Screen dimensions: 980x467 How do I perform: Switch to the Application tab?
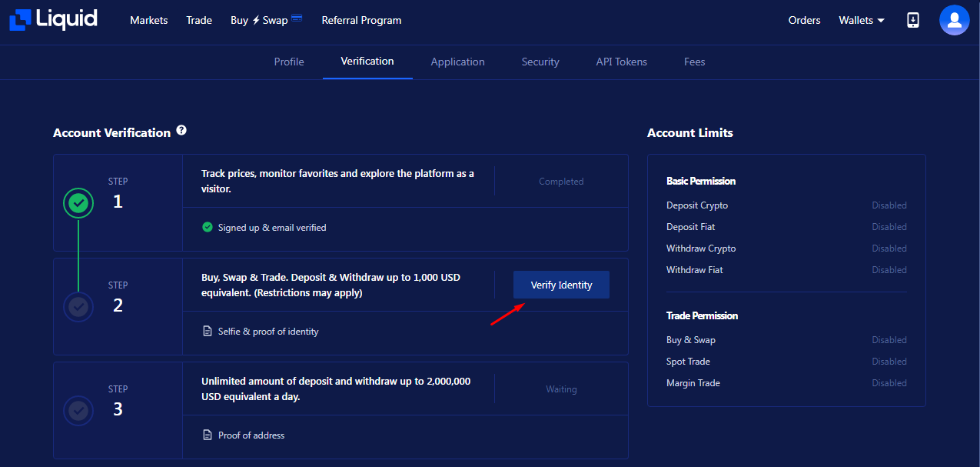click(x=458, y=62)
